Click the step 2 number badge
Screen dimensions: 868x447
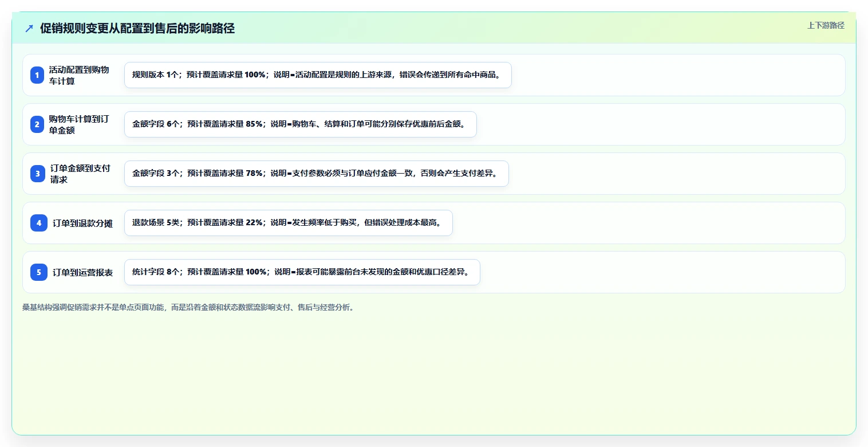38,124
